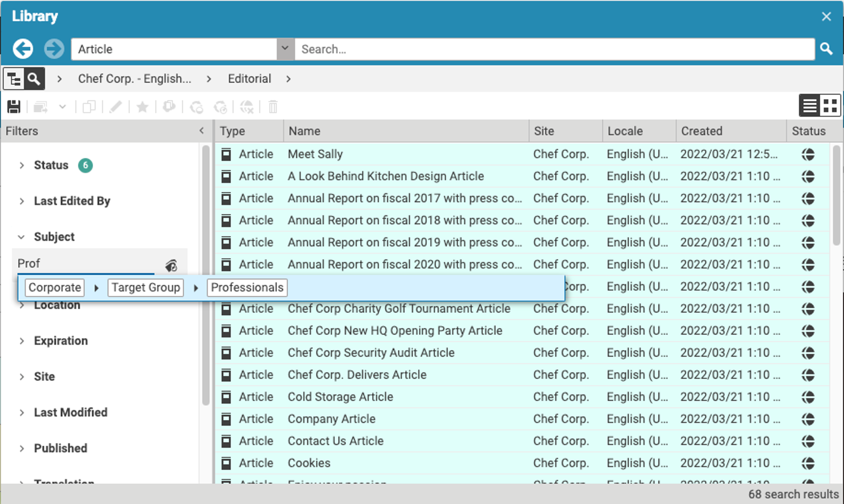Click the back navigation arrow

(23, 49)
